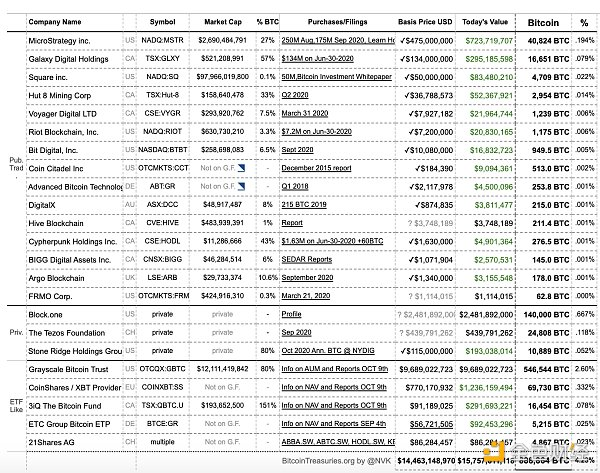Open Grayscale 'Info on AUM and Reports OCT 9th' link
The width and height of the screenshot is (600, 473).
(334, 369)
